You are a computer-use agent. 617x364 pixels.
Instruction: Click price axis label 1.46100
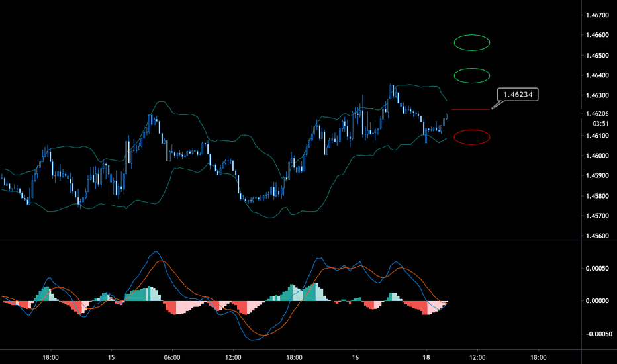(597, 136)
